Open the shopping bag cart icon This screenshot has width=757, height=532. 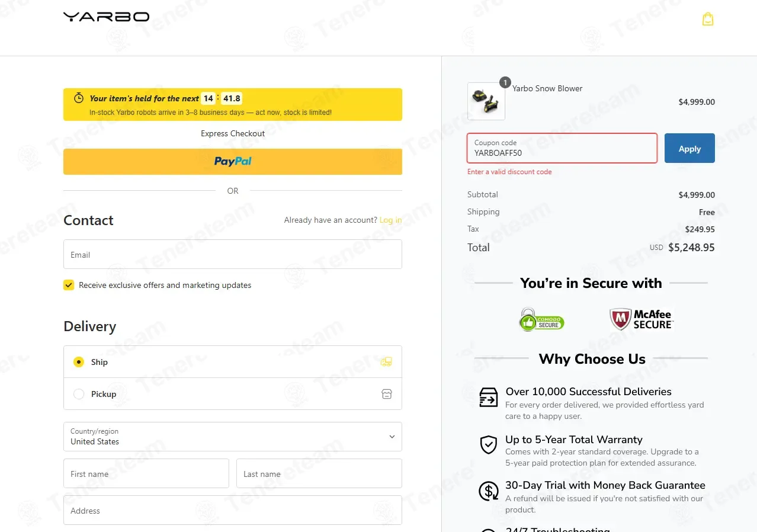point(708,19)
